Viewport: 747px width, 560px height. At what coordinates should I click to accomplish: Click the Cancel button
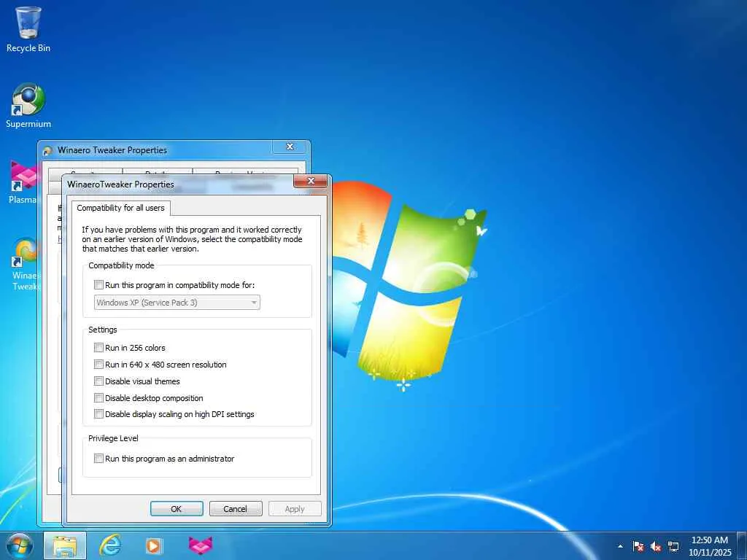tap(236, 508)
